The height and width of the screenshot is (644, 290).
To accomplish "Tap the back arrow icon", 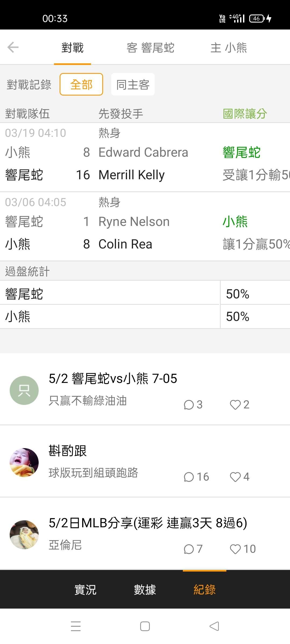I will point(13,47).
